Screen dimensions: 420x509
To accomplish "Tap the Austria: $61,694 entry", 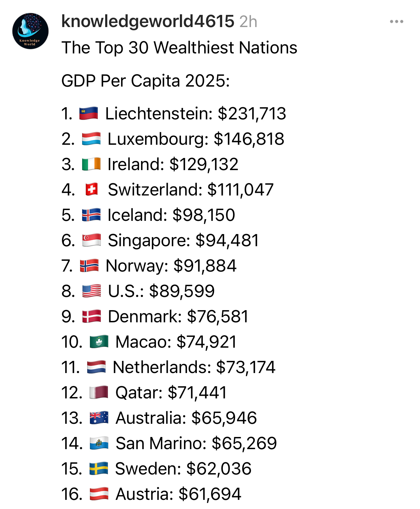I will pyautogui.click(x=178, y=494).
